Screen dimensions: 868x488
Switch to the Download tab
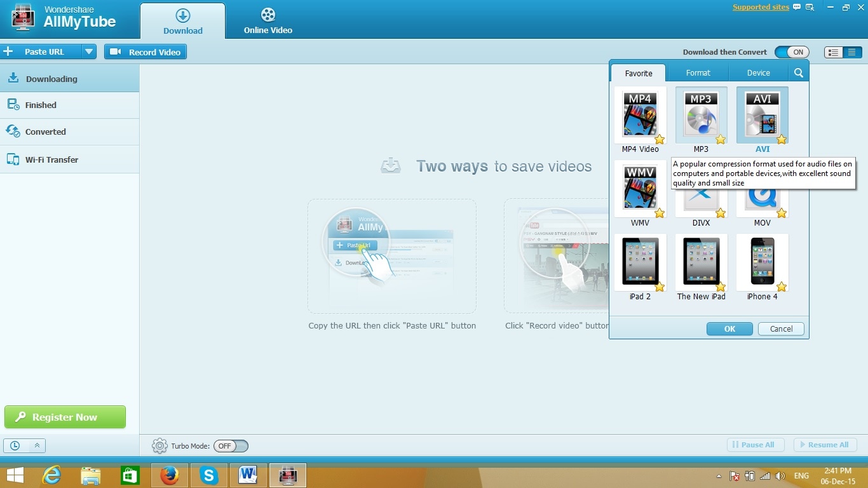coord(182,21)
